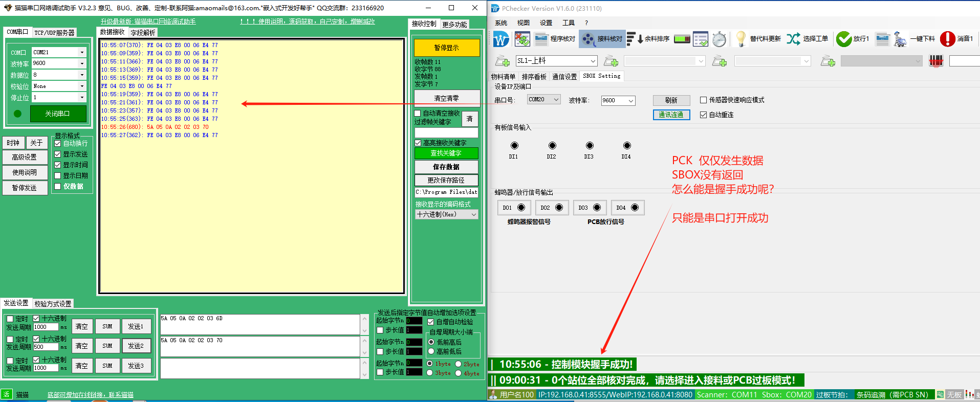The image size is (980, 402).
Task: Click the green battery level icon
Action: pyautogui.click(x=682, y=39)
